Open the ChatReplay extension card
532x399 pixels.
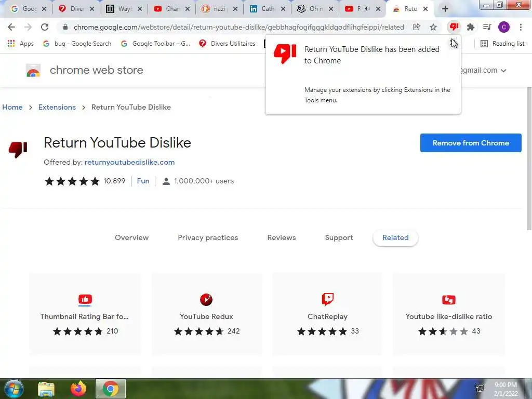[x=327, y=314]
